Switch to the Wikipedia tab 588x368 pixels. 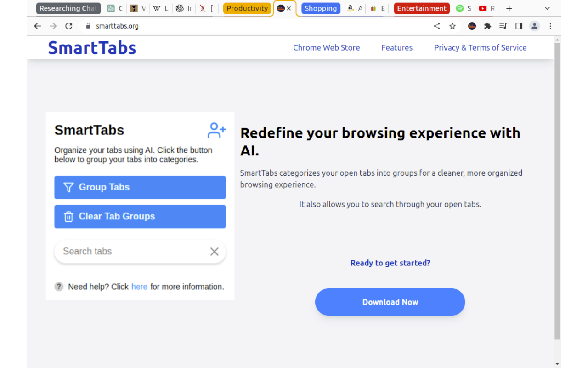point(160,8)
